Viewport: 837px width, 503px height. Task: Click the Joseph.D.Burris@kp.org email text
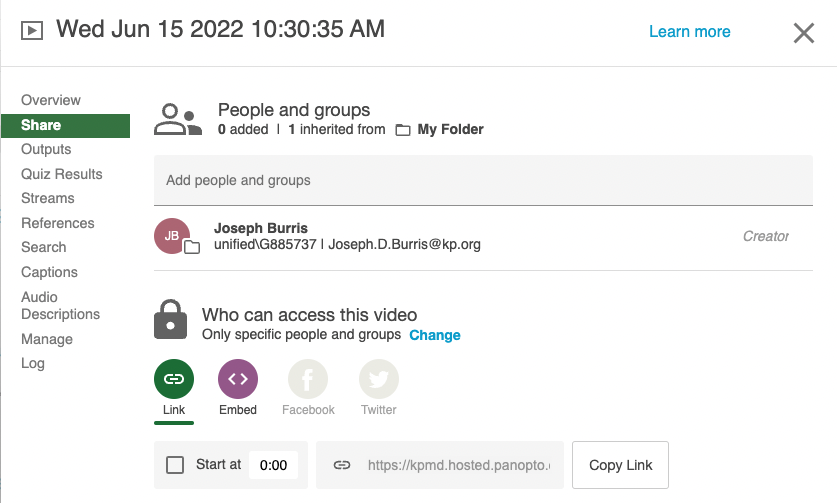tap(405, 245)
